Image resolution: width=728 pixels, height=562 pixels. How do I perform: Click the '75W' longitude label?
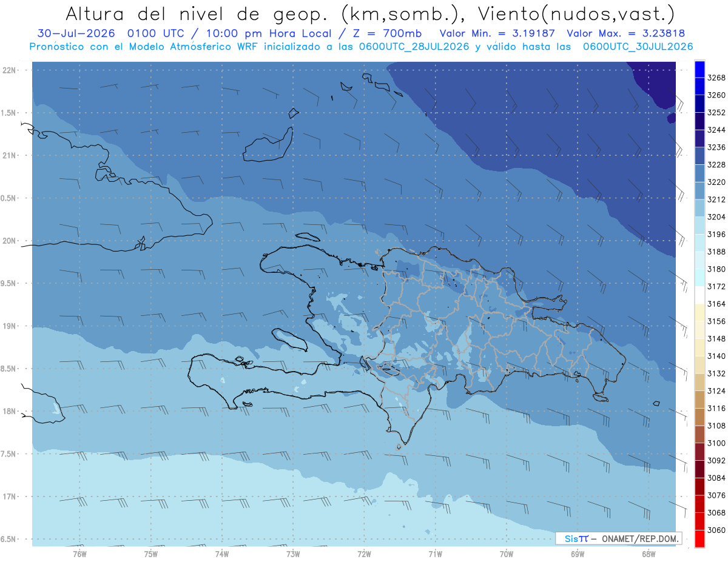pos(150,554)
